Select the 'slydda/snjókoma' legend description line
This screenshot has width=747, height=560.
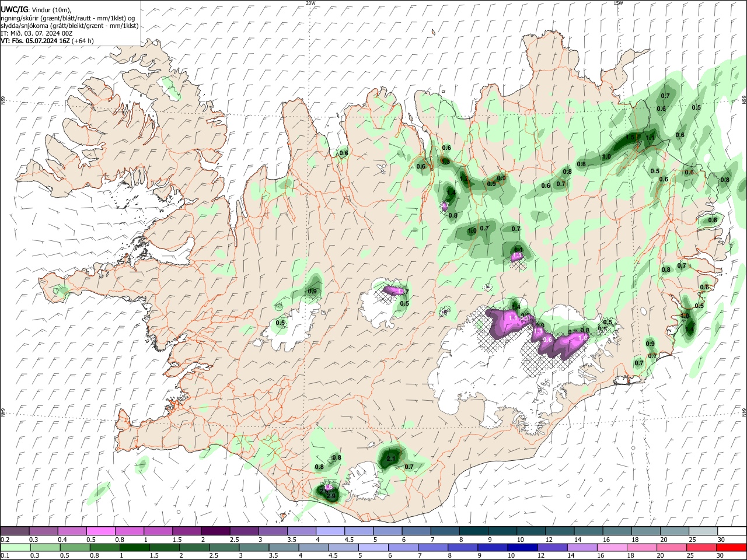[x=70, y=26]
